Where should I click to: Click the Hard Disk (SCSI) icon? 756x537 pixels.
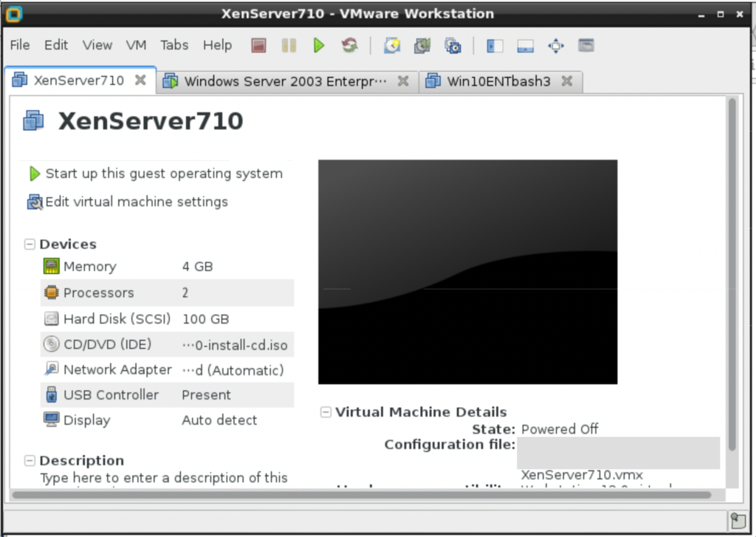click(x=51, y=318)
